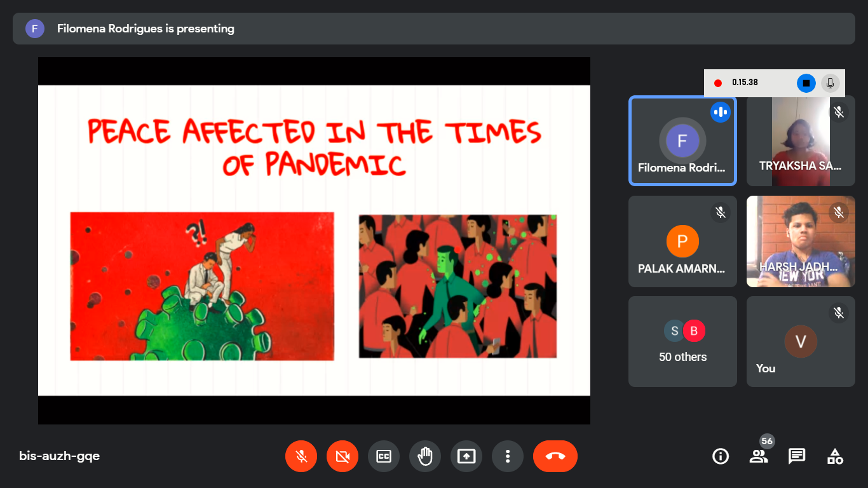Image resolution: width=868 pixels, height=488 pixels.
Task: Click the Filomena Rodrigues is presenting banner
Action: [433, 29]
